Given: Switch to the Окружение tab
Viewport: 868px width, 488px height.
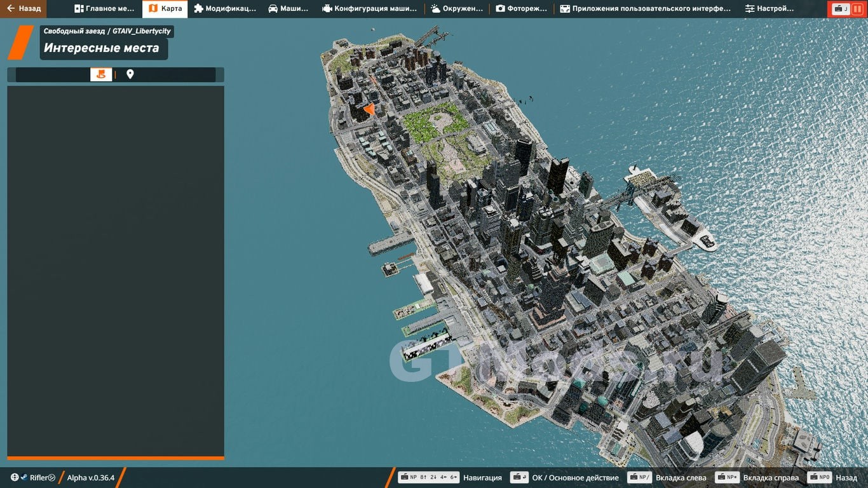Looking at the screenshot, I should [457, 9].
